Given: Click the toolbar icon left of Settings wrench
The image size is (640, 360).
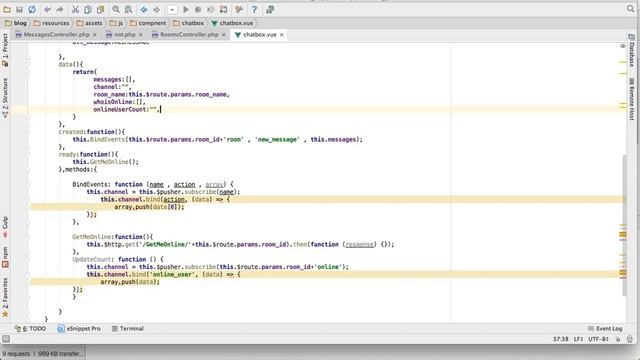Looking at the screenshot, I should pos(223,9).
